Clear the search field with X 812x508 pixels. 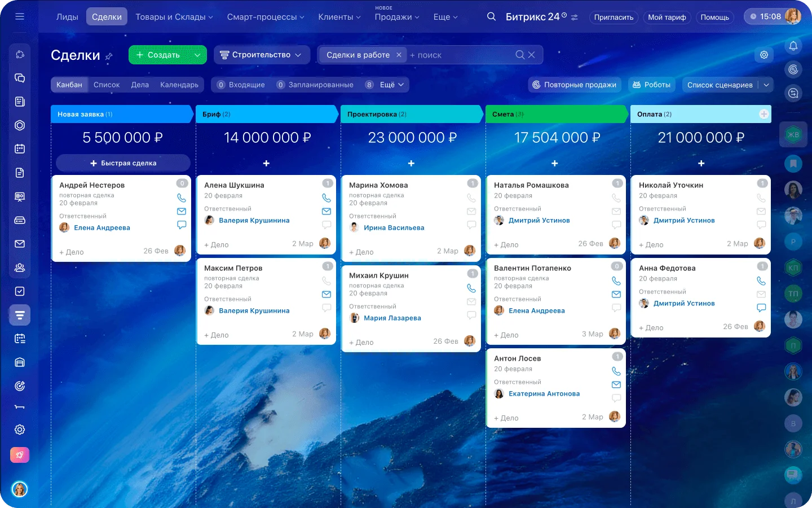click(531, 55)
